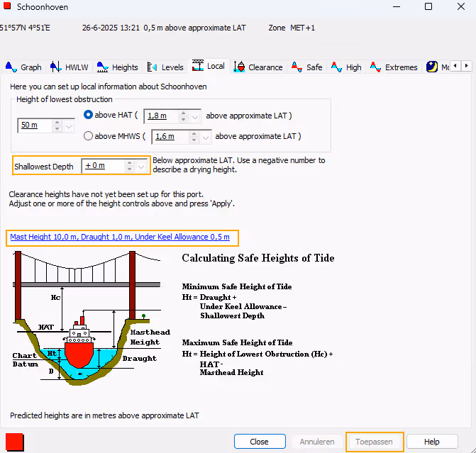Increase the 1,6 m MHWS value
Screen dimensions: 476x453
[x=194, y=133]
